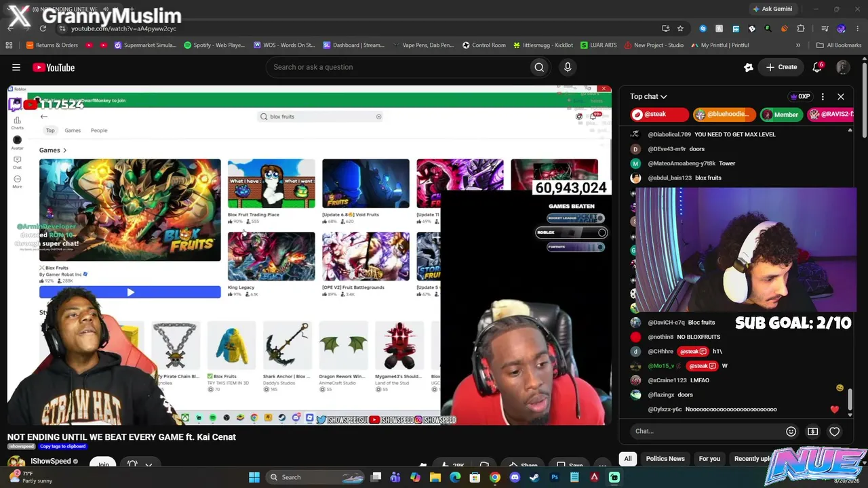Open the IShowSpeed channel name link
The width and height of the screenshot is (868, 488).
pyautogui.click(x=51, y=462)
